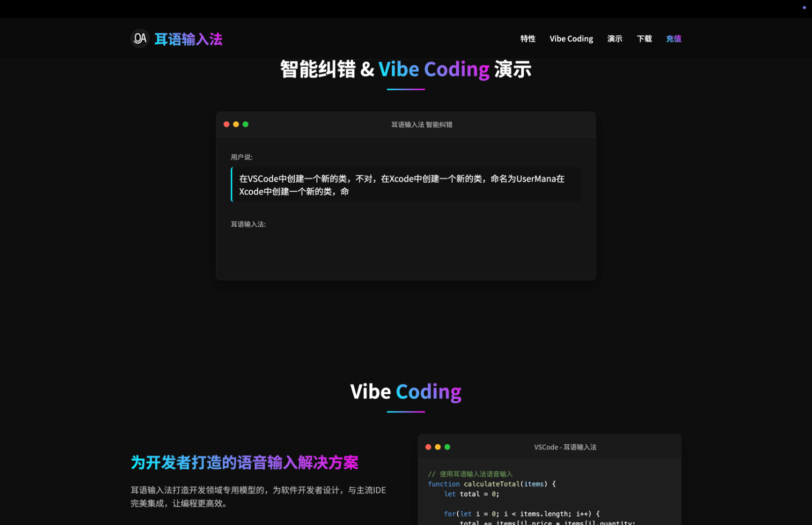Click the code comment 使用耳语输入法语音输入

click(470, 474)
